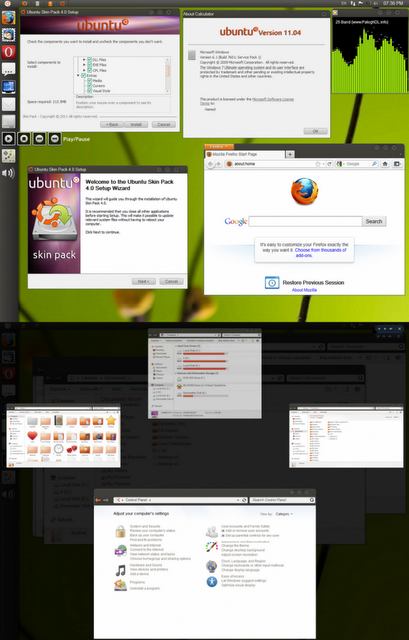Screen dimensions: 409x640
Task: Expand the EXE Files tree node
Action: 84,65
